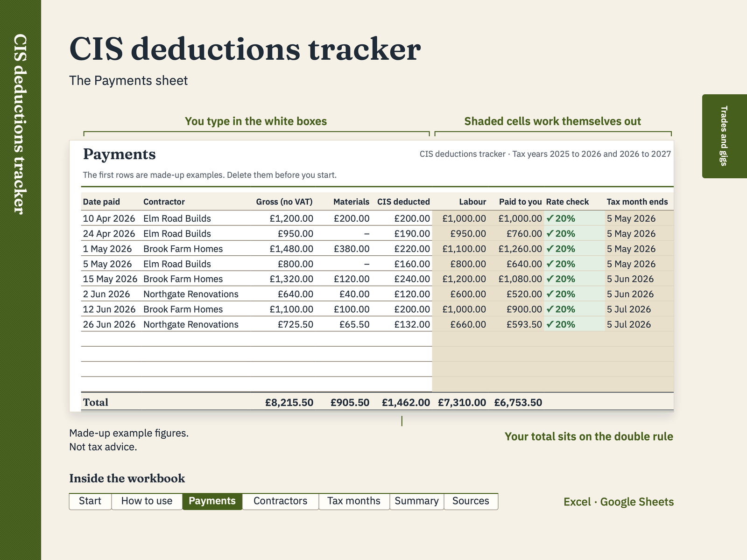The image size is (747, 560).
Task: Click the Date paid column header
Action: (101, 202)
